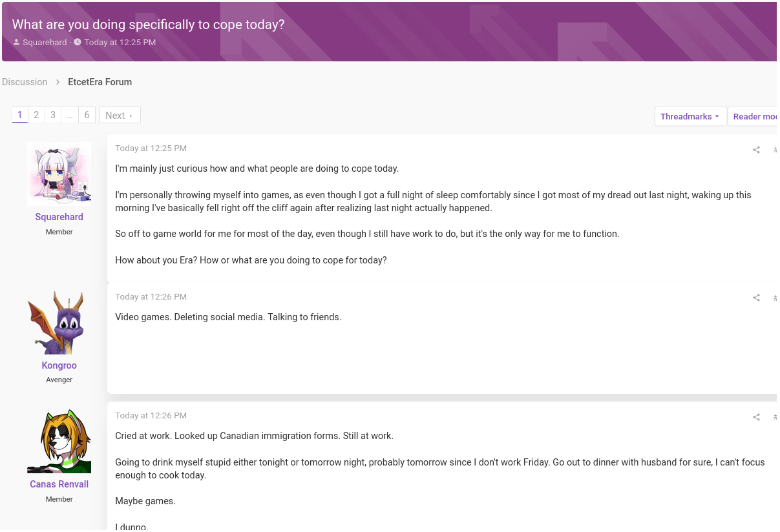This screenshot has width=780, height=532.
Task: Toggle Reader mode button
Action: pos(754,116)
